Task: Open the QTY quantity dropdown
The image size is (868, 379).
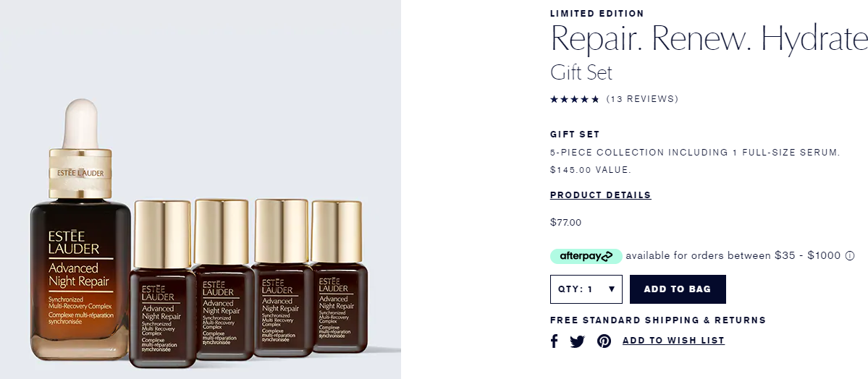Action: pyautogui.click(x=586, y=289)
